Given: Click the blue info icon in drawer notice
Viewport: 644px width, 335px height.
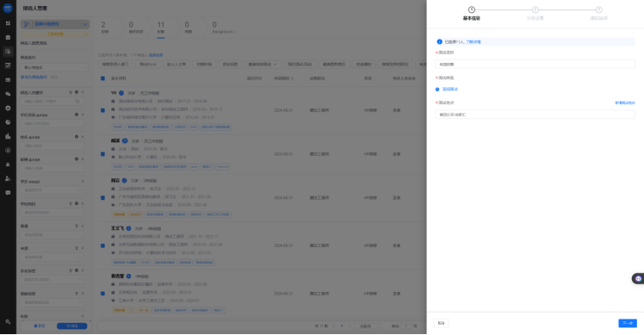Looking at the screenshot, I should pos(439,41).
